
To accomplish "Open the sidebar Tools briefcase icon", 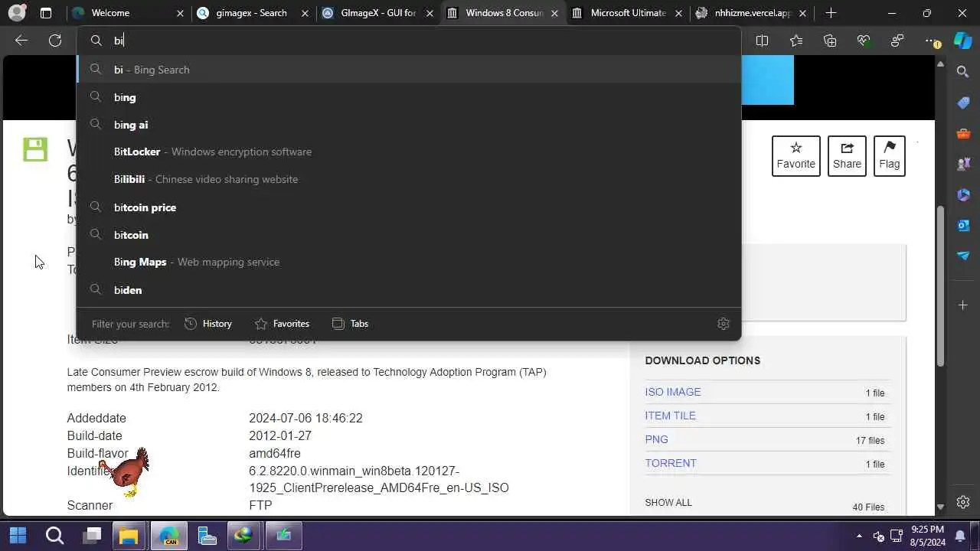I will [963, 133].
